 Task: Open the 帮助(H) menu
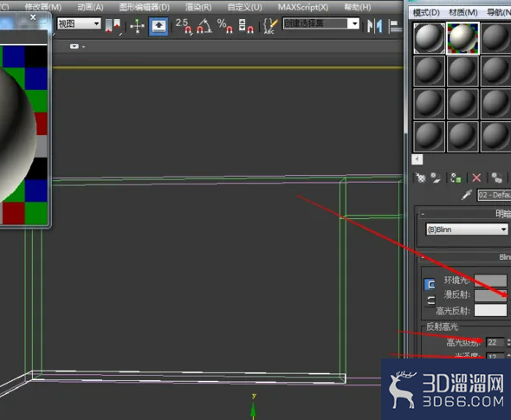tap(358, 7)
